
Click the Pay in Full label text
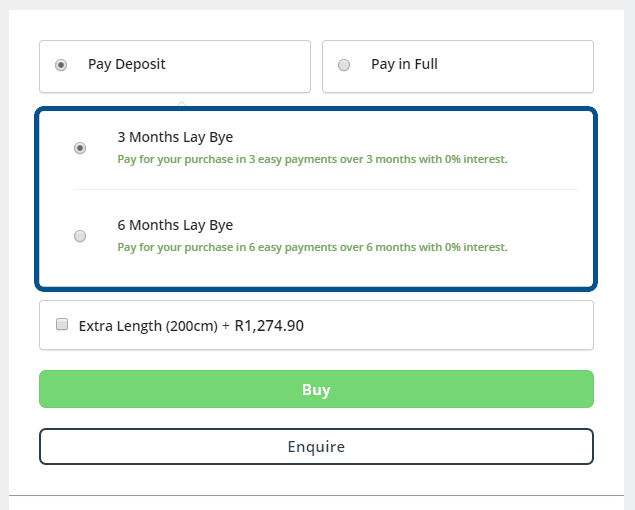(x=404, y=64)
